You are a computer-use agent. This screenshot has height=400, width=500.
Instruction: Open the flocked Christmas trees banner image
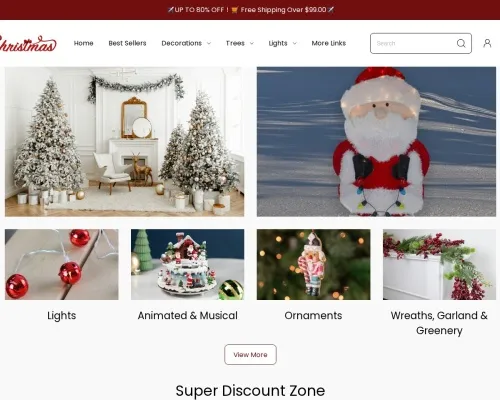tap(124, 142)
